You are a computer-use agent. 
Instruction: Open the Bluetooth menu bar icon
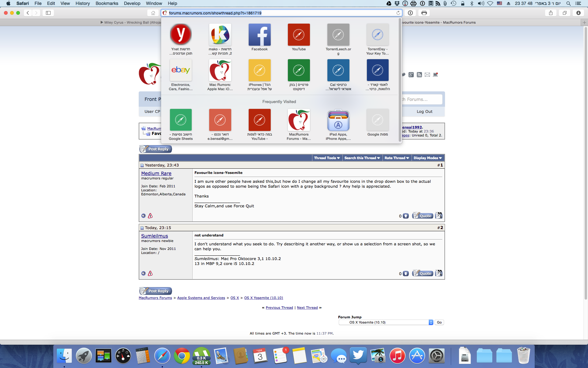point(472,3)
